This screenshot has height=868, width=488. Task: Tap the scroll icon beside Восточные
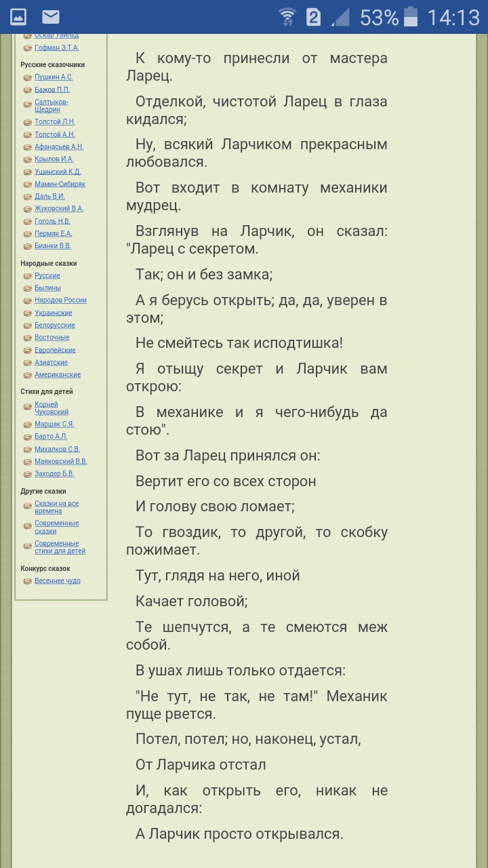27,338
